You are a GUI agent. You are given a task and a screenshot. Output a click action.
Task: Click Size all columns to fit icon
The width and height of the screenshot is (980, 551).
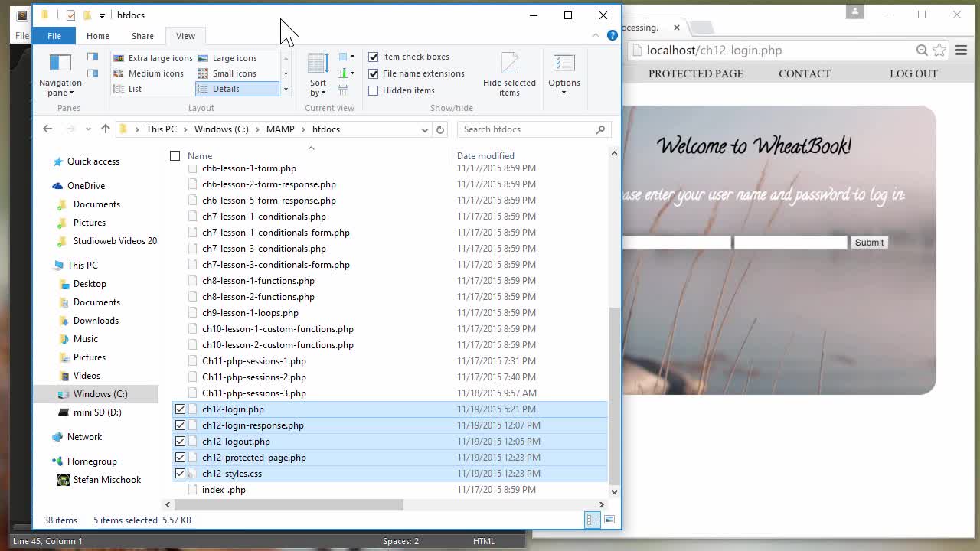pos(343,90)
